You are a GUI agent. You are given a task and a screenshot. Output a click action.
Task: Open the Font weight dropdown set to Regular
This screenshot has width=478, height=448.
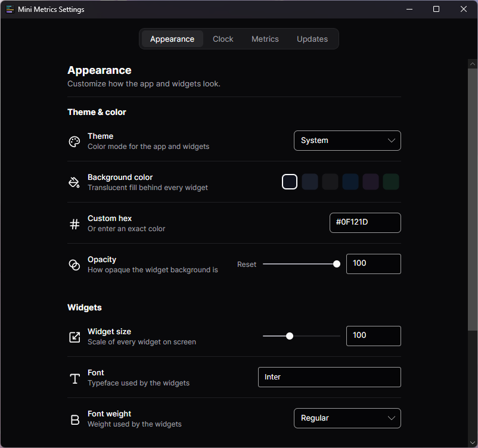tap(347, 418)
